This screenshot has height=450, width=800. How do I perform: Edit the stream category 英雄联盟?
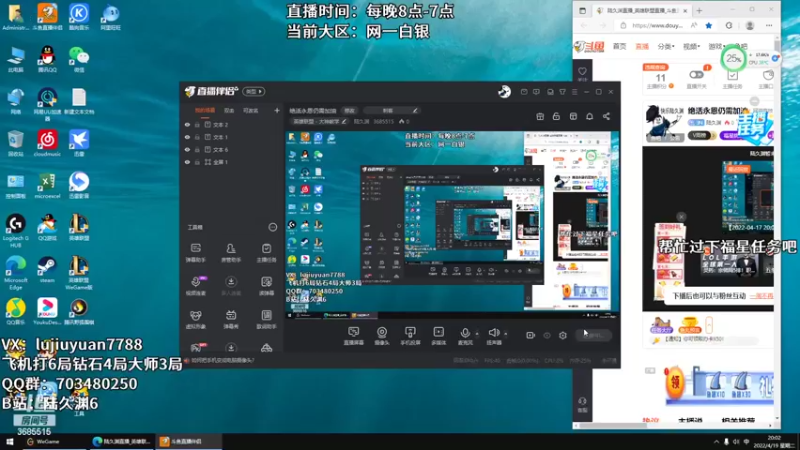pyautogui.click(x=319, y=121)
